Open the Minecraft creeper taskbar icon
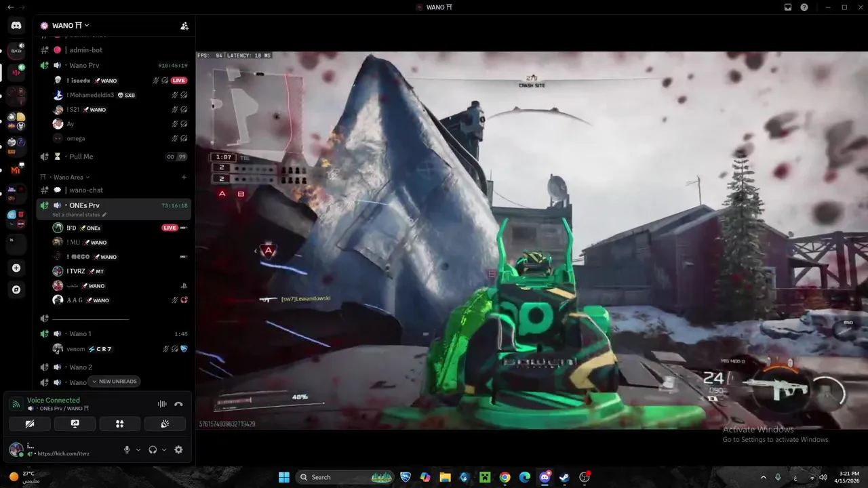Viewport: 868px width, 488px height. tap(485, 477)
